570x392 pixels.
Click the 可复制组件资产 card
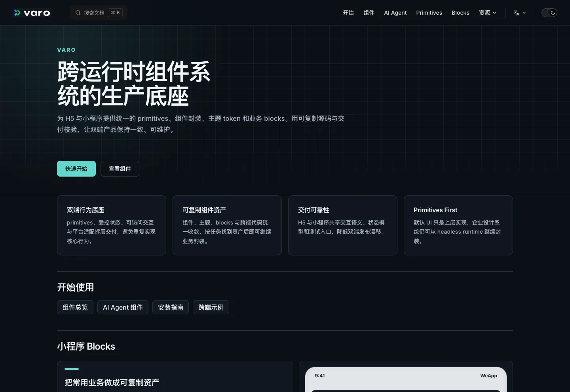click(227, 225)
